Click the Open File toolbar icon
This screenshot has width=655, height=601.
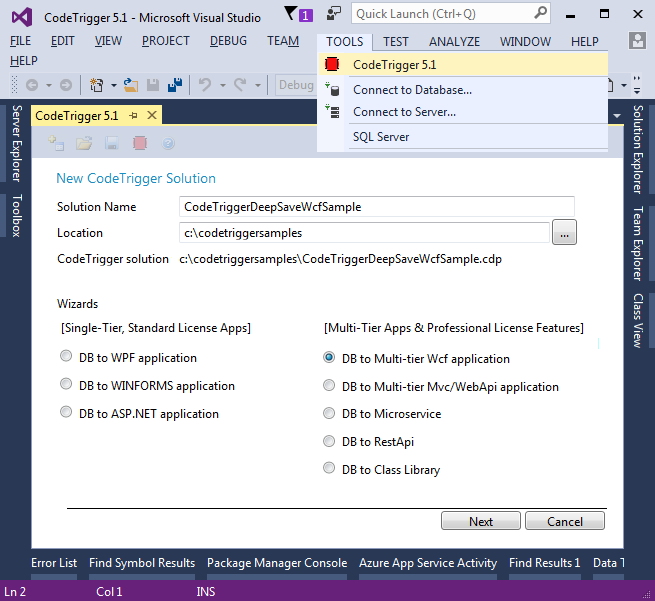pos(132,86)
